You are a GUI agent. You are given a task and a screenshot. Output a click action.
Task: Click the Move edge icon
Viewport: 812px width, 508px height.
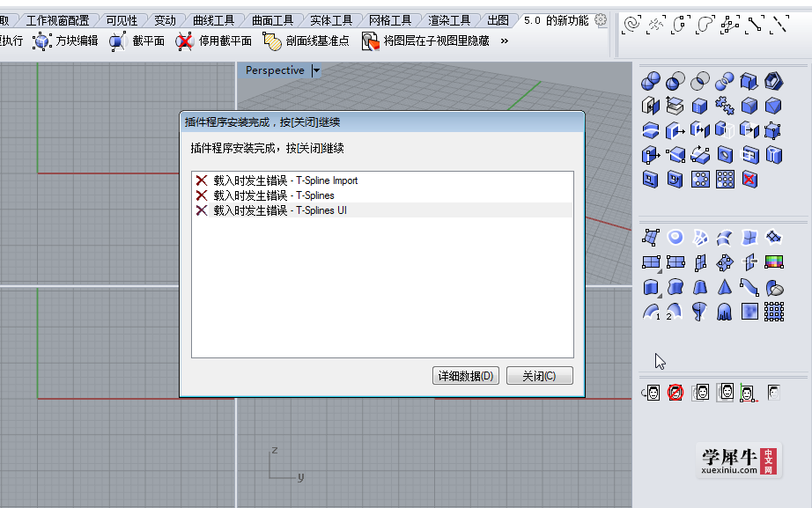click(x=651, y=155)
